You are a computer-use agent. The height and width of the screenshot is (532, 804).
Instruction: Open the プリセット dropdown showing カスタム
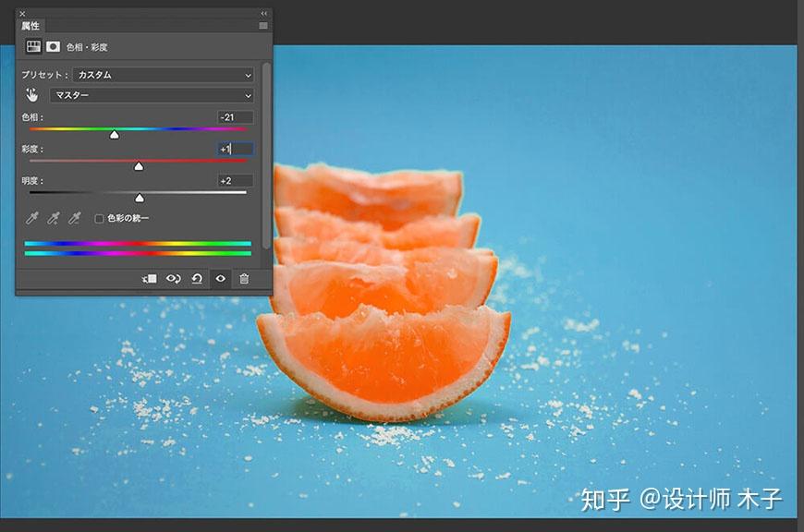click(164, 75)
